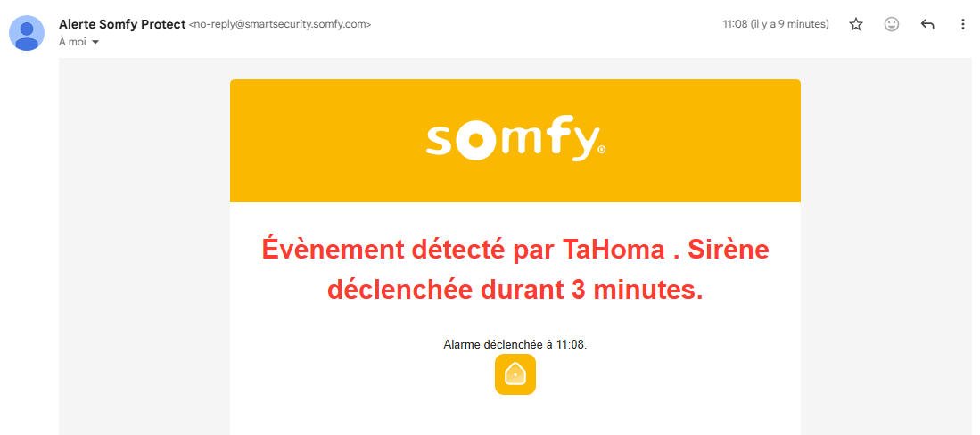Click the 11:08 received timestamp
Viewport: 980px width, 435px height.
tap(776, 24)
